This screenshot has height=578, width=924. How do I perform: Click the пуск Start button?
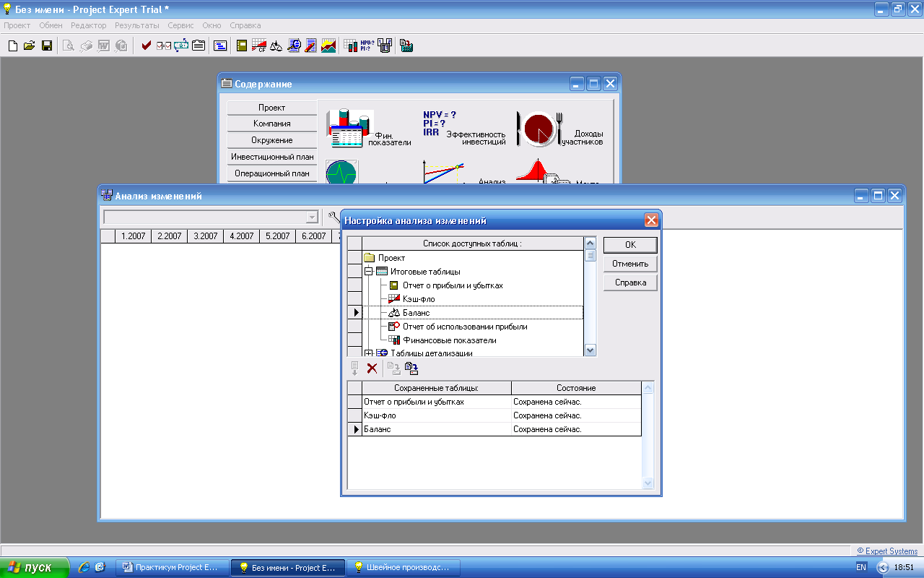point(35,568)
